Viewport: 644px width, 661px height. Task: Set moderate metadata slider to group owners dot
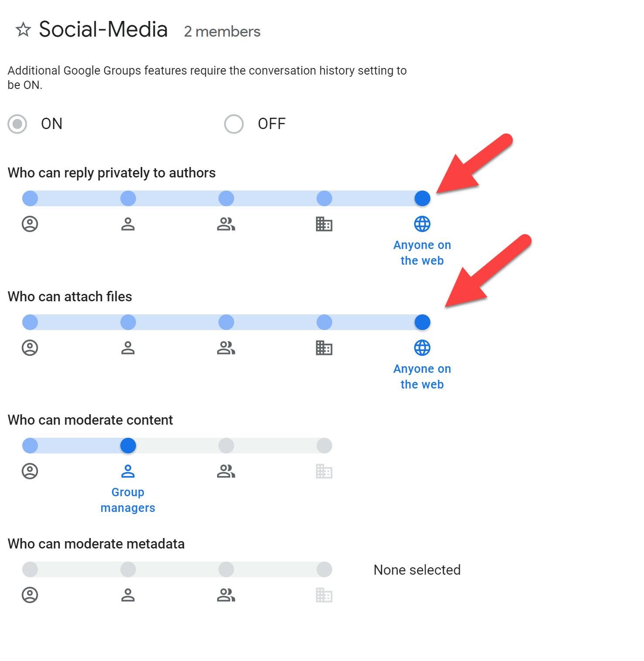pos(30,569)
